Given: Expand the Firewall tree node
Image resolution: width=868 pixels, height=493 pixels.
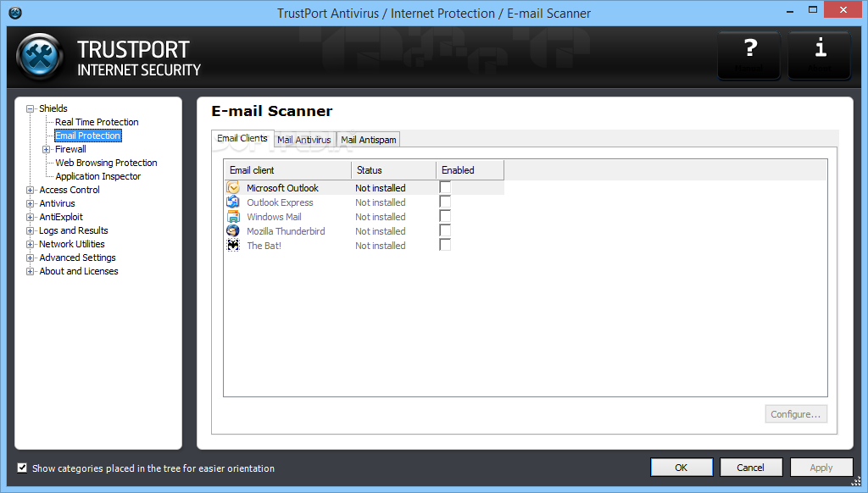Looking at the screenshot, I should 47,149.
